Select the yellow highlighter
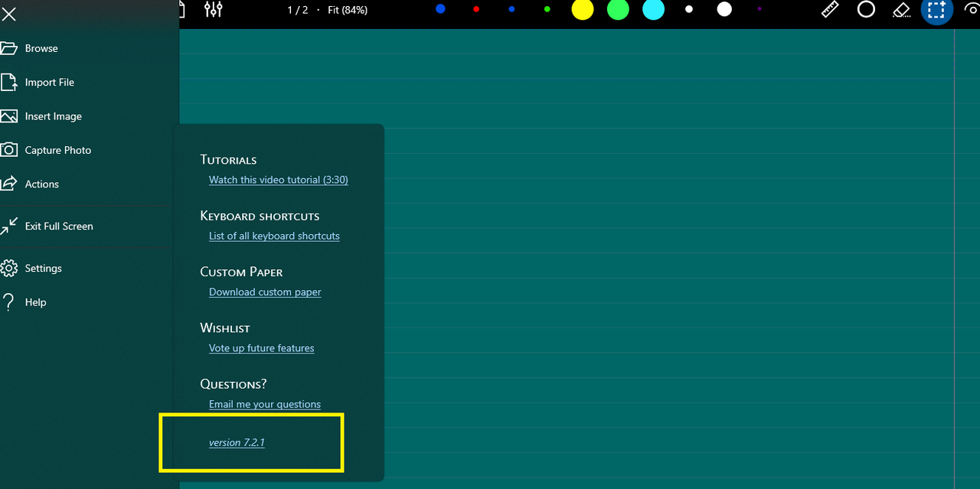The width and height of the screenshot is (980, 489). coord(583,9)
